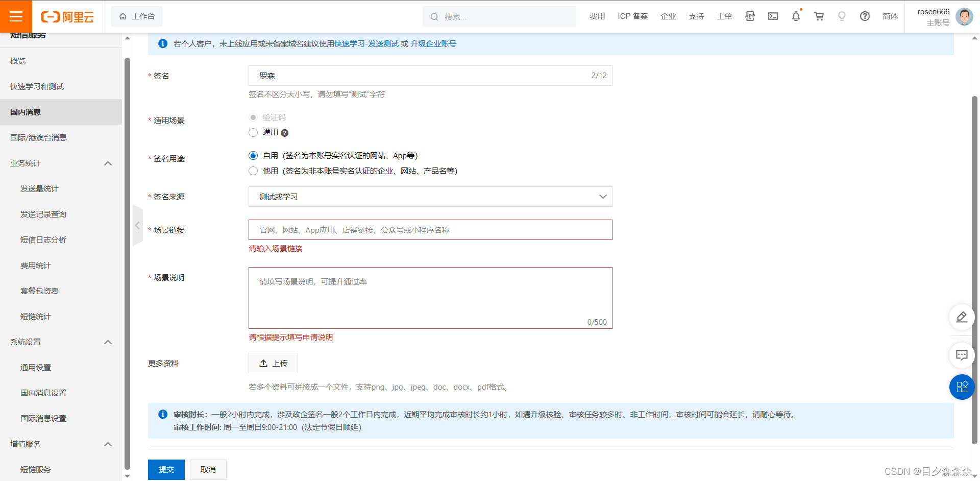980x481 pixels.
Task: Choose 他用 signature purpose option
Action: click(x=253, y=171)
